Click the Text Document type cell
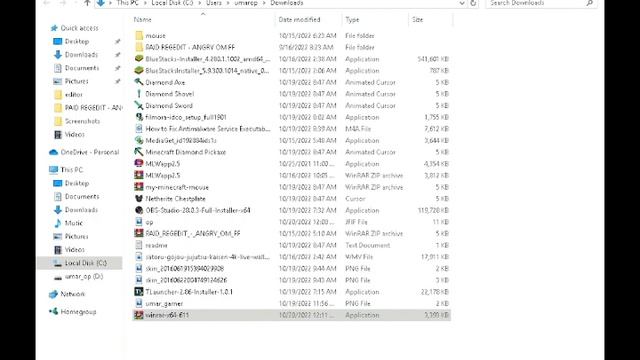The image size is (640, 360). coord(367,245)
